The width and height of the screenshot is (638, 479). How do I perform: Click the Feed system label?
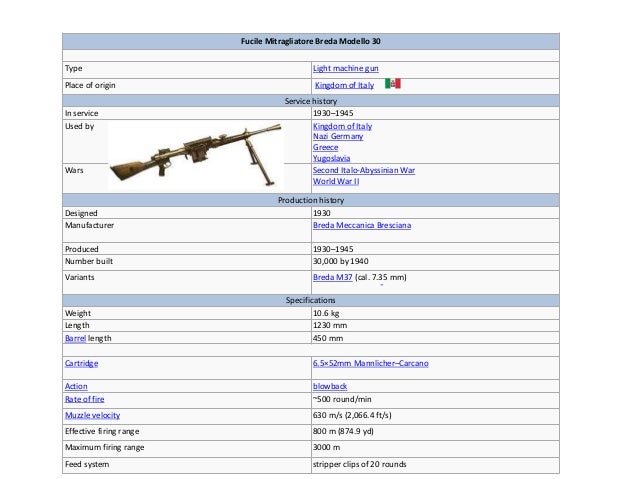tap(87, 464)
